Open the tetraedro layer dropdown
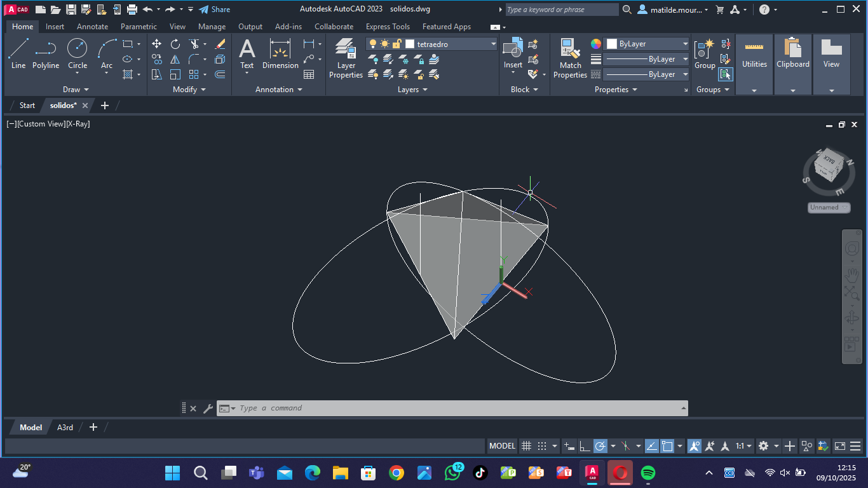868x488 pixels. click(x=493, y=44)
